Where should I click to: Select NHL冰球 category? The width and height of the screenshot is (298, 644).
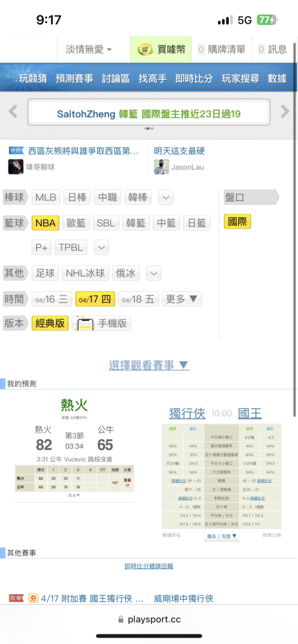click(86, 273)
